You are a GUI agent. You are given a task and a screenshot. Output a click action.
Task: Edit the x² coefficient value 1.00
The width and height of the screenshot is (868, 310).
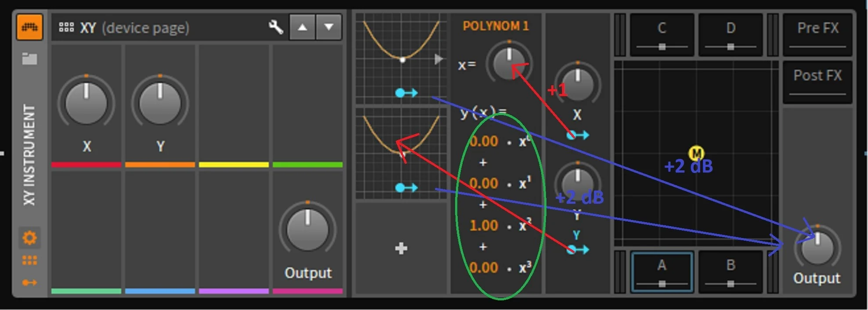pyautogui.click(x=484, y=225)
